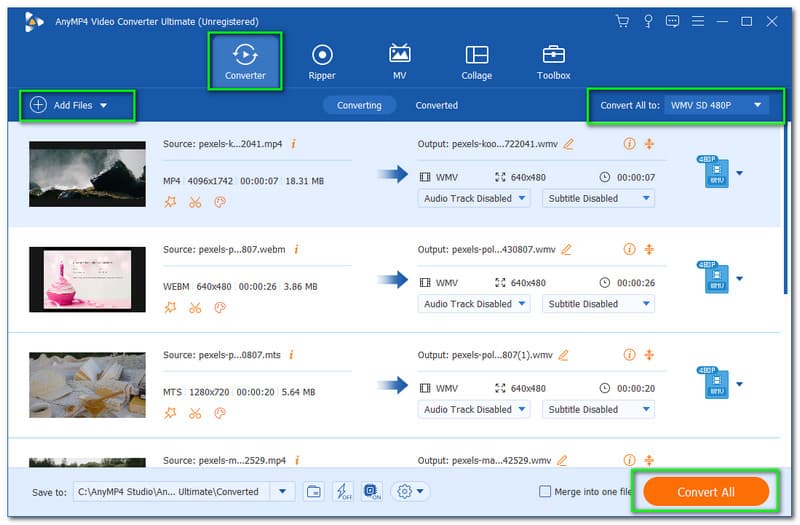The height and width of the screenshot is (525, 800).
Task: Open Subtitle dropdown for 00:00:07 video
Action: coord(598,198)
